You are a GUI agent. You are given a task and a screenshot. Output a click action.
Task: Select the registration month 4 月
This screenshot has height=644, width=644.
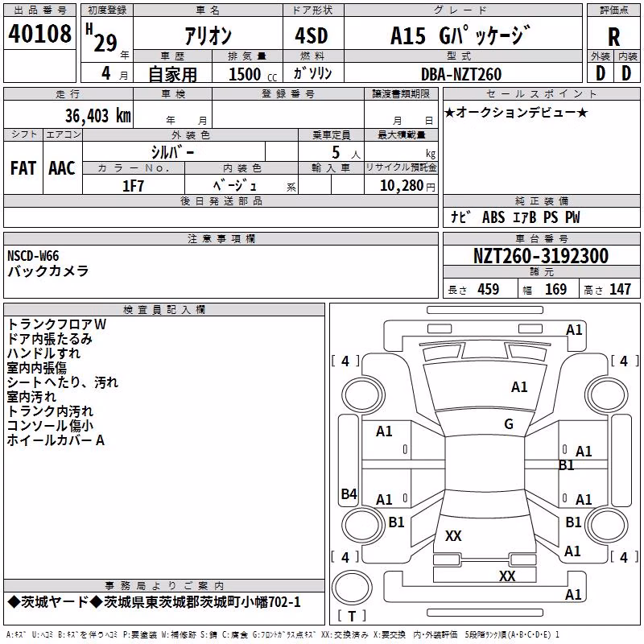[x=114, y=73]
